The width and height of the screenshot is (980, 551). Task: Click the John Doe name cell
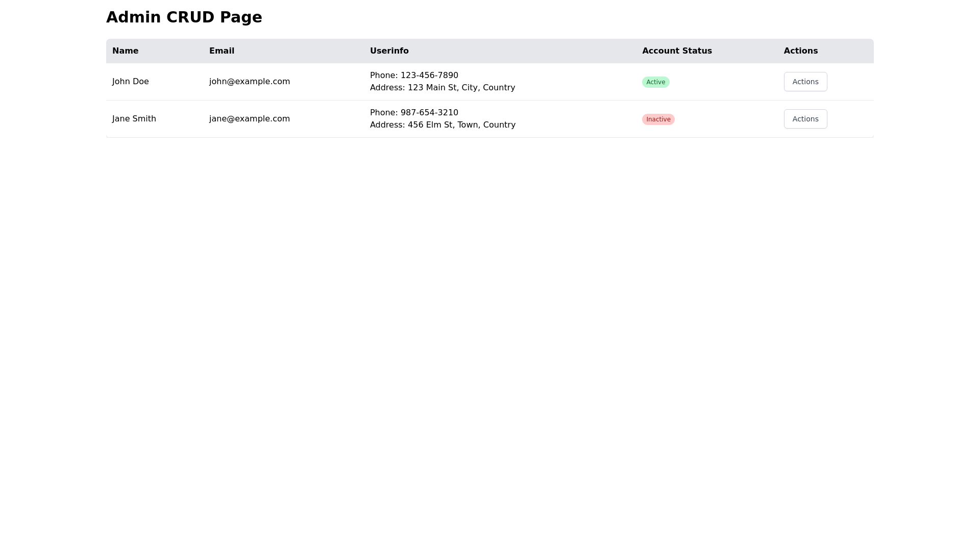point(130,82)
